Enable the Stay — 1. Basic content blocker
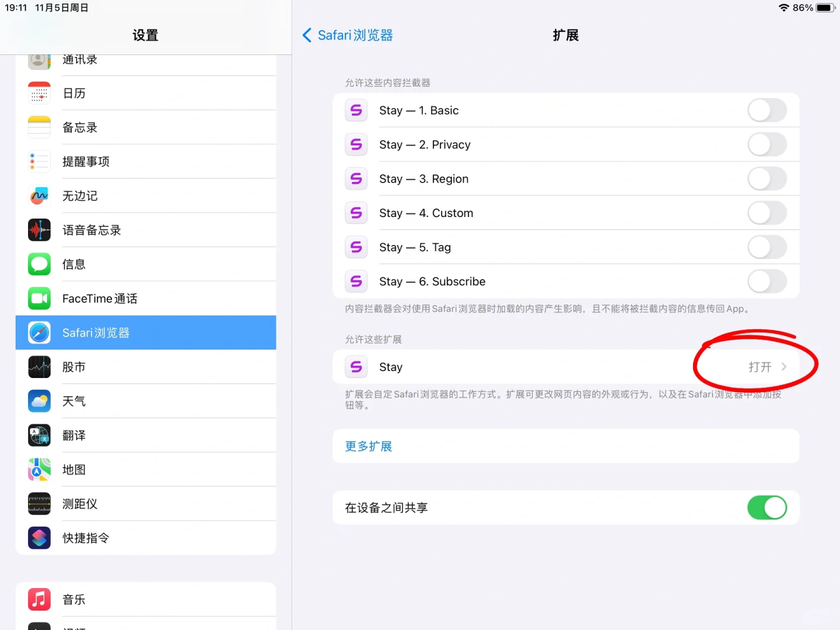The image size is (840, 630). tap(767, 110)
